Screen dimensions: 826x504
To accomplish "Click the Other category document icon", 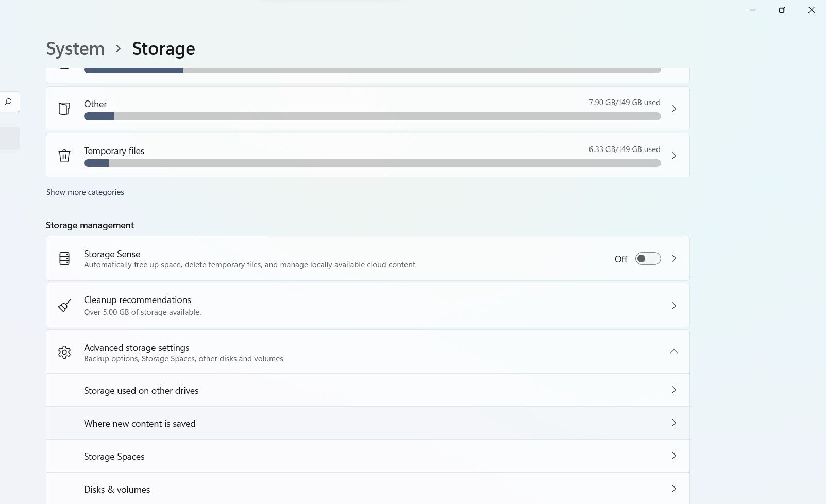I will coord(64,109).
